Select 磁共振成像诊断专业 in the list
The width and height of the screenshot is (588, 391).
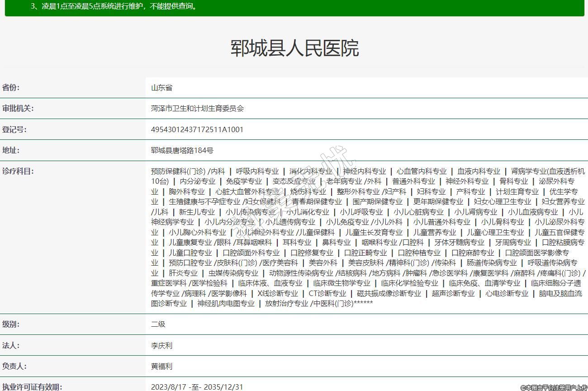tap(389, 293)
